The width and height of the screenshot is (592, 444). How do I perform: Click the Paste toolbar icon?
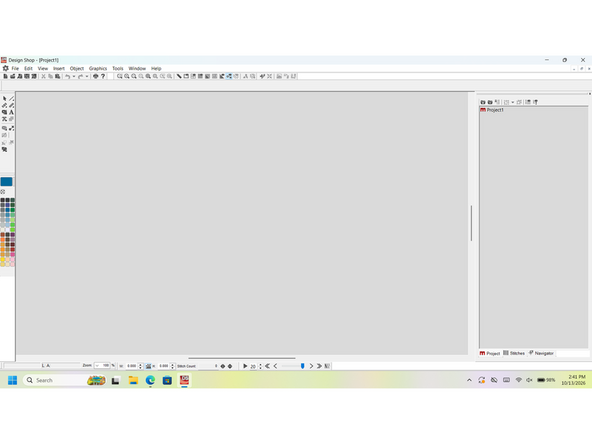pos(58,76)
